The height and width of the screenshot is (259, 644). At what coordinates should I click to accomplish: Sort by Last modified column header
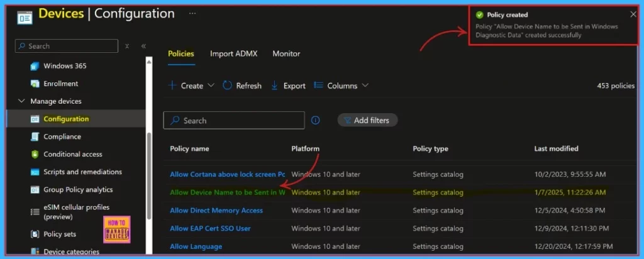click(556, 148)
